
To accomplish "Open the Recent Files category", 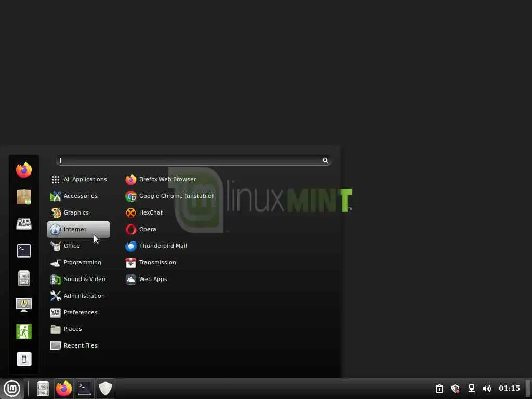I will click(x=78, y=345).
